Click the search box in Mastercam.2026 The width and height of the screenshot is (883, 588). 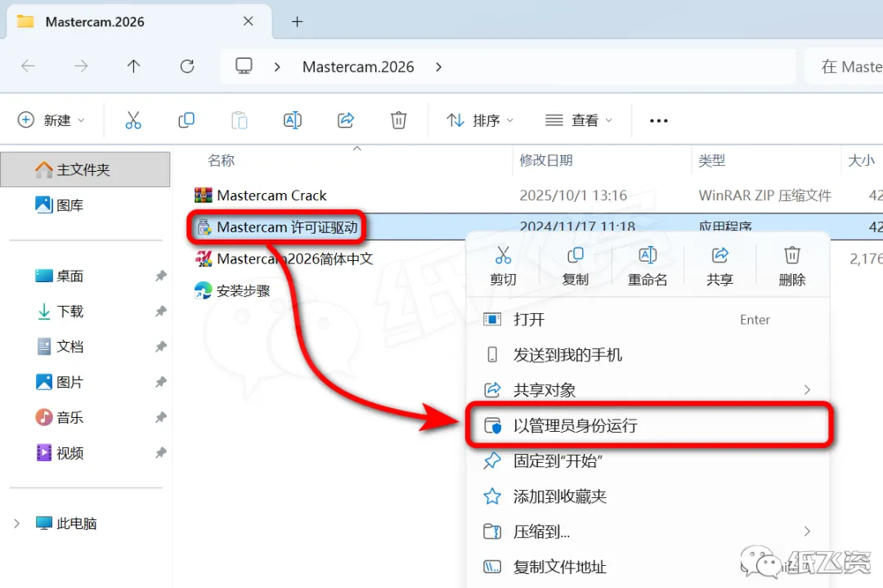pos(844,67)
